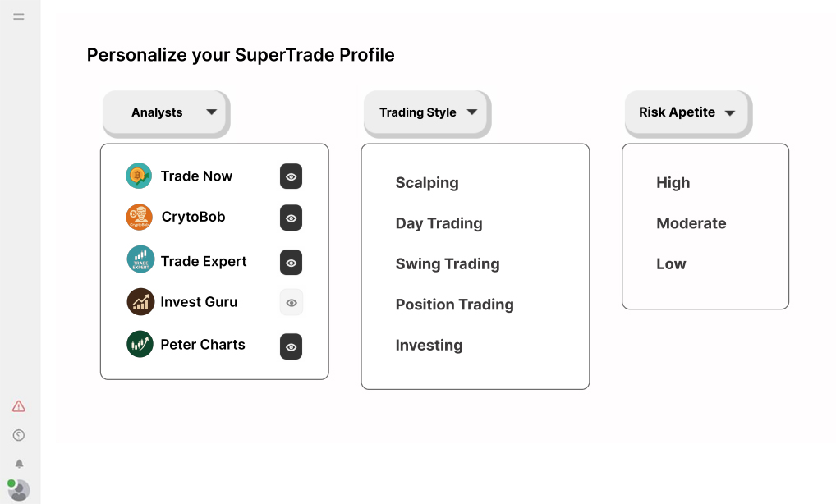Click the CrytoBob analyst logo

tap(139, 218)
